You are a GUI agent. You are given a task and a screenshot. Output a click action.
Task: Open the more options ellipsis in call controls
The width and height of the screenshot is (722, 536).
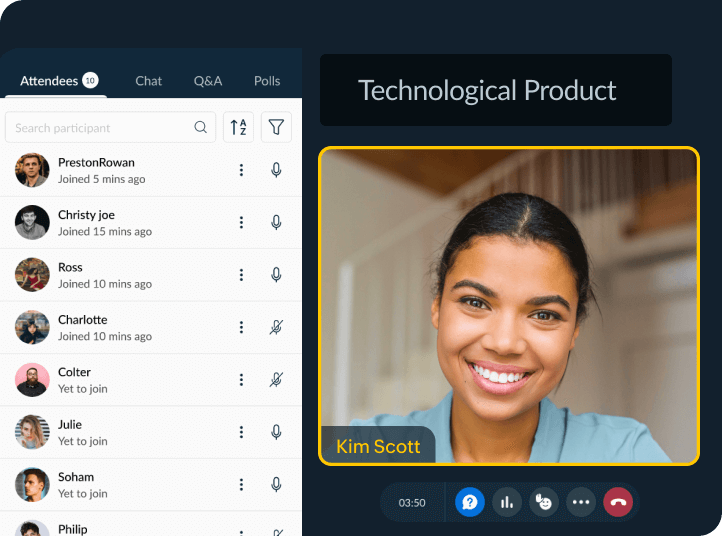[581, 502]
